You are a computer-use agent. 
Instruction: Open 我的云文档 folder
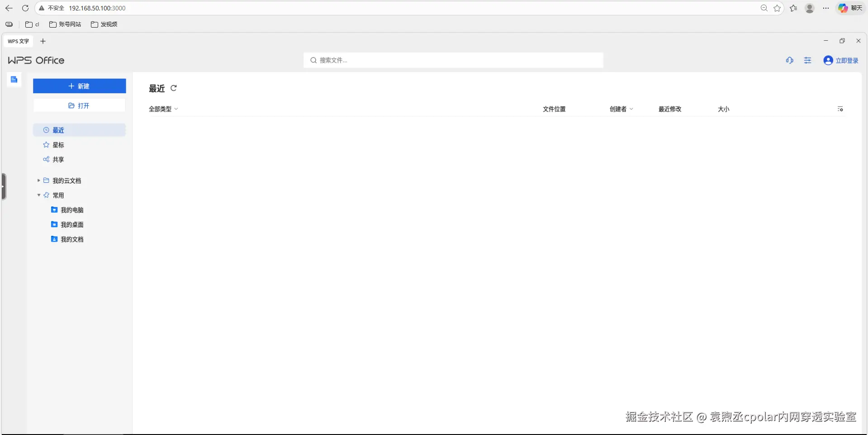(66, 181)
